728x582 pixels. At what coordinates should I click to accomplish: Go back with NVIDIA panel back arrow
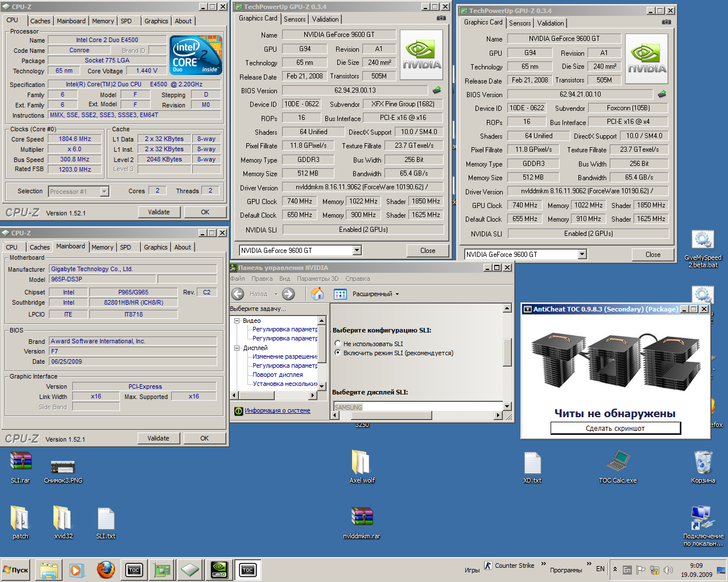[x=238, y=294]
